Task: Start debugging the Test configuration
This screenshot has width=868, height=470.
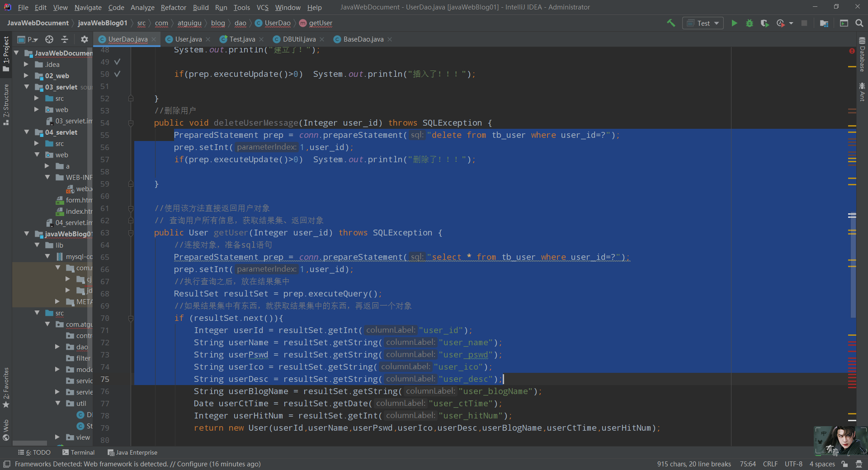Action: click(x=750, y=23)
